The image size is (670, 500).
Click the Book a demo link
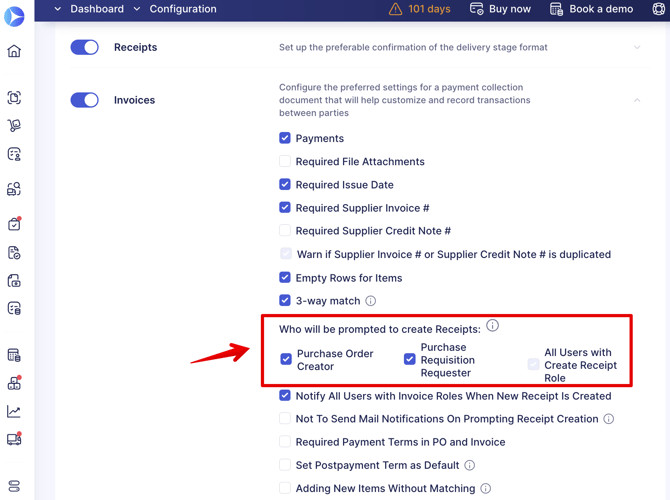(601, 9)
